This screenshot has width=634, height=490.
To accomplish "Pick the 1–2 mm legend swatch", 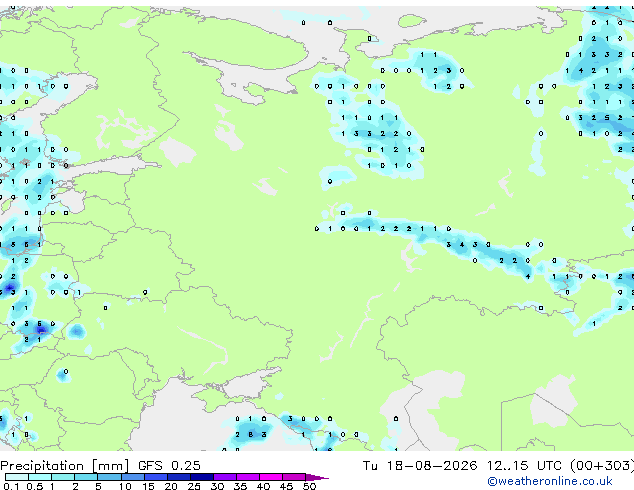I will coord(63,477).
